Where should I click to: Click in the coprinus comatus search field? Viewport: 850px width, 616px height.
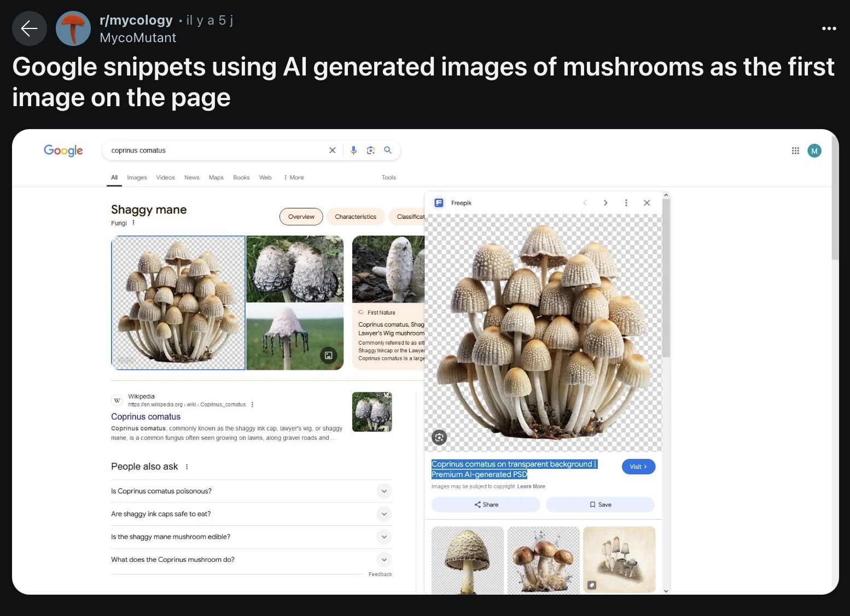pyautogui.click(x=216, y=150)
